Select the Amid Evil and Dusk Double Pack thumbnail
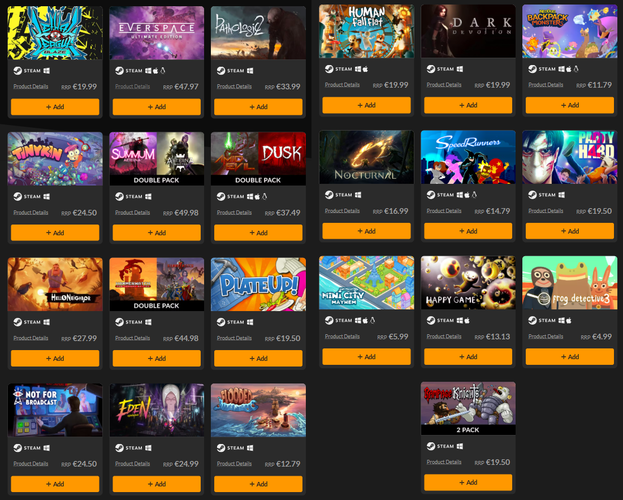The height and width of the screenshot is (500, 623). pos(258,159)
